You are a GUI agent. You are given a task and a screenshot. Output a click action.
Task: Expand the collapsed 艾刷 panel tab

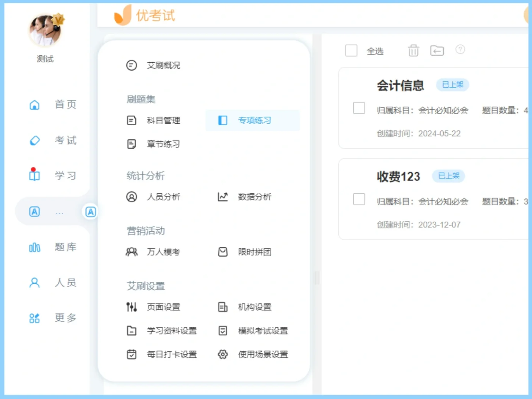pos(90,211)
